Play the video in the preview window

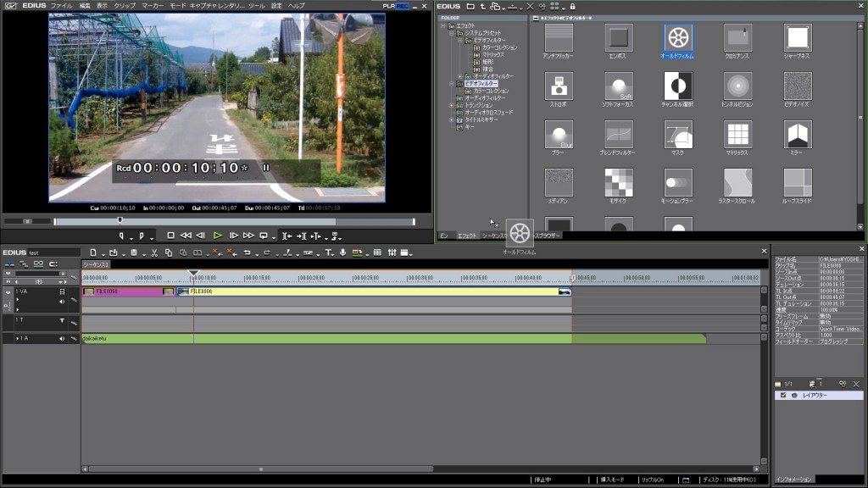coord(218,236)
